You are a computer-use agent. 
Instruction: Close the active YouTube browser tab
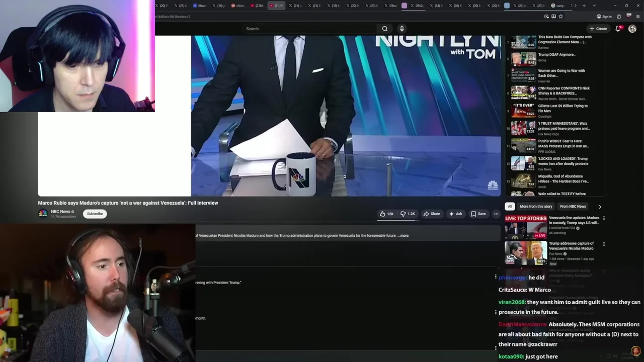281,6
